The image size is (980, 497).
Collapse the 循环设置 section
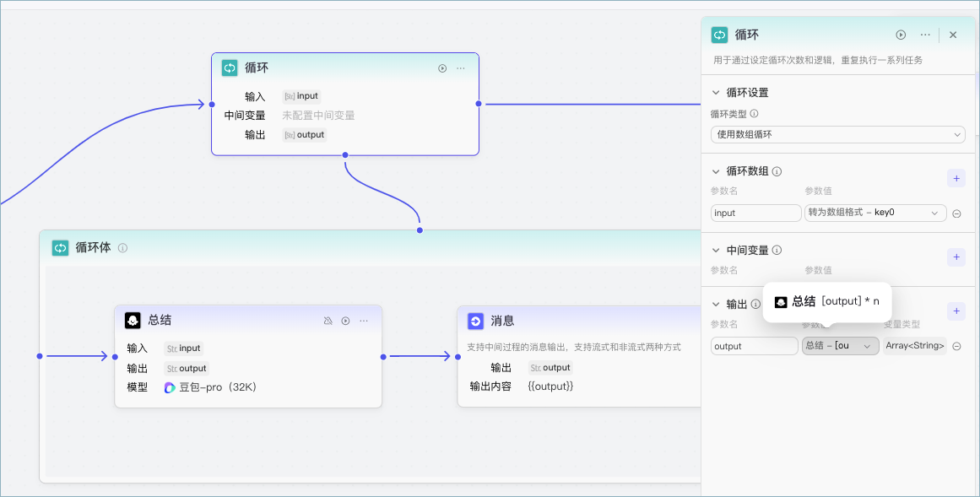click(x=717, y=93)
